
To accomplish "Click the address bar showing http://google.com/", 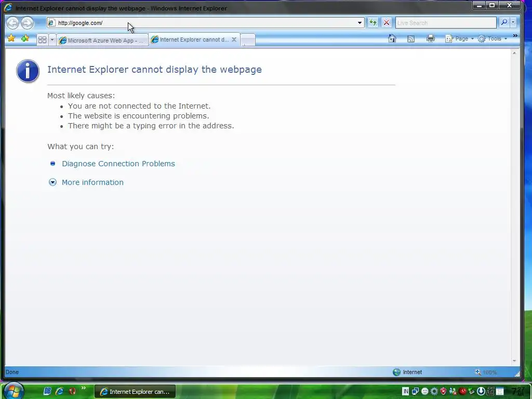I will click(x=205, y=23).
